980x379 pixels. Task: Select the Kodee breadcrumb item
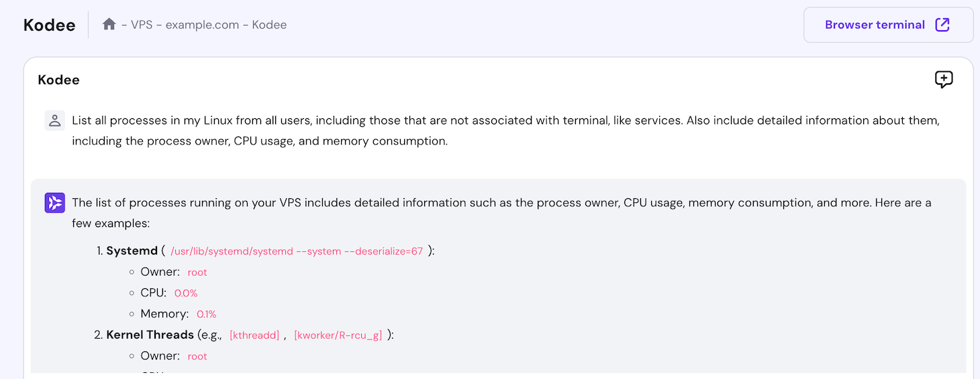pos(269,25)
